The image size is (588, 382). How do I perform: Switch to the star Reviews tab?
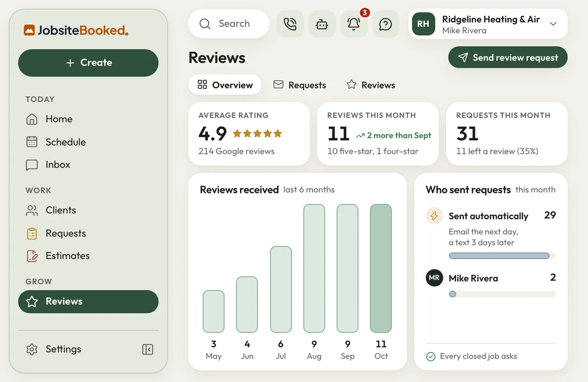tap(371, 85)
